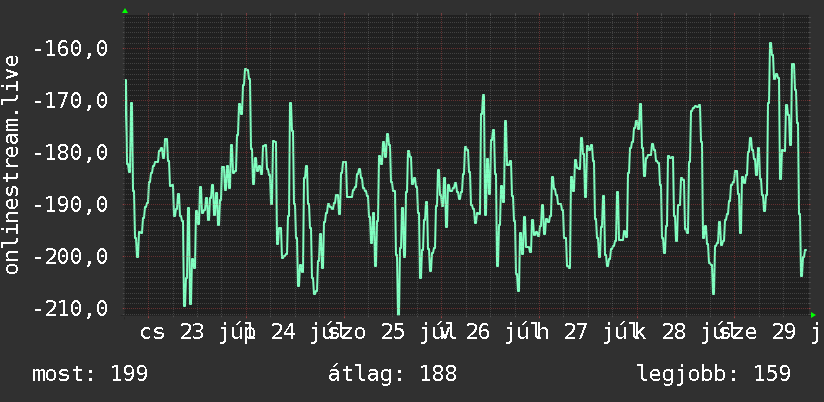Select the 'v 26' date tick label
Viewport: 824px width, 402px height.
465,332
